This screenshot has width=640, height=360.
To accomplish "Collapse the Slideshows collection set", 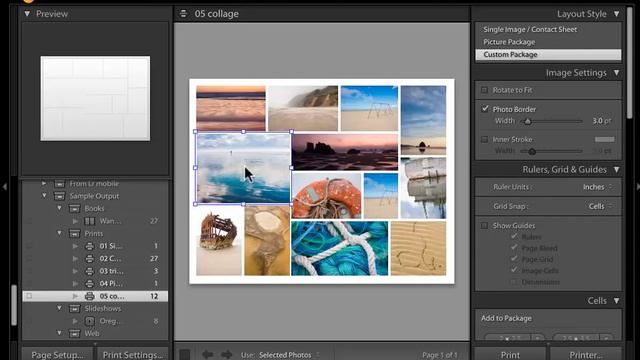I will click(x=60, y=309).
